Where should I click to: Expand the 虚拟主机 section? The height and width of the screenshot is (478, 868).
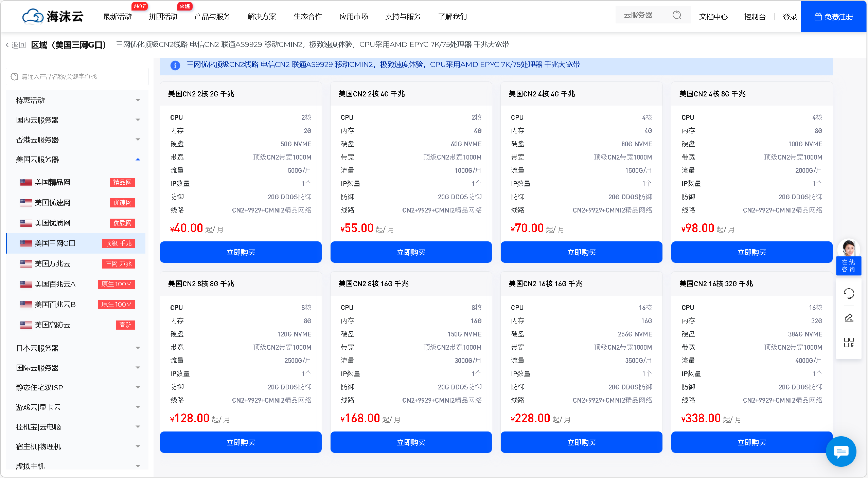77,466
